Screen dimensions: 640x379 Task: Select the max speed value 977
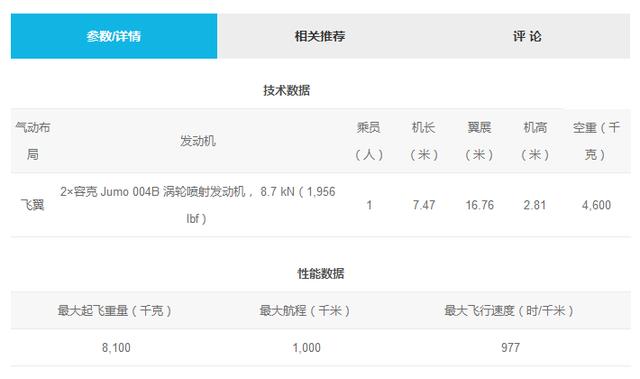coord(511,348)
